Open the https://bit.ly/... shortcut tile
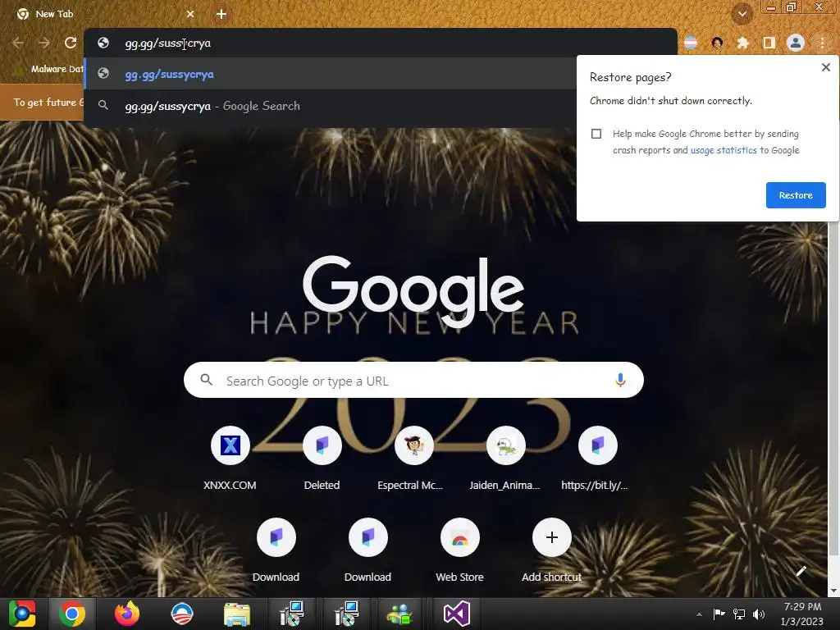Viewport: 840px width, 630px height. 597,459
